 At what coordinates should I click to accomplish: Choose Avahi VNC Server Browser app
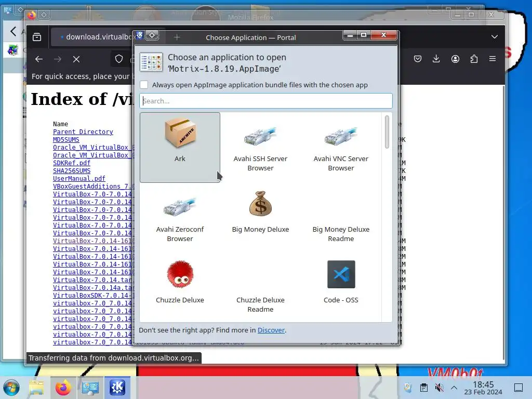pyautogui.click(x=341, y=148)
